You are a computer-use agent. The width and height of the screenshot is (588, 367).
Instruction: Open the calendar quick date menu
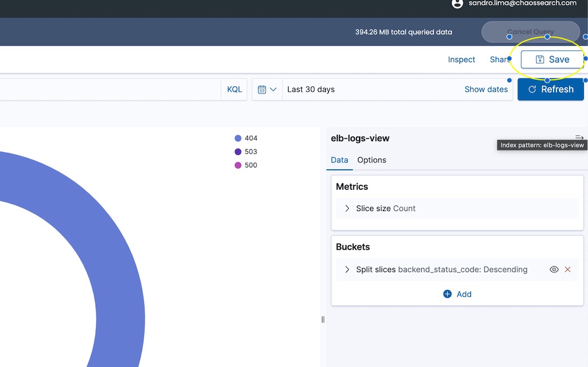click(x=267, y=89)
